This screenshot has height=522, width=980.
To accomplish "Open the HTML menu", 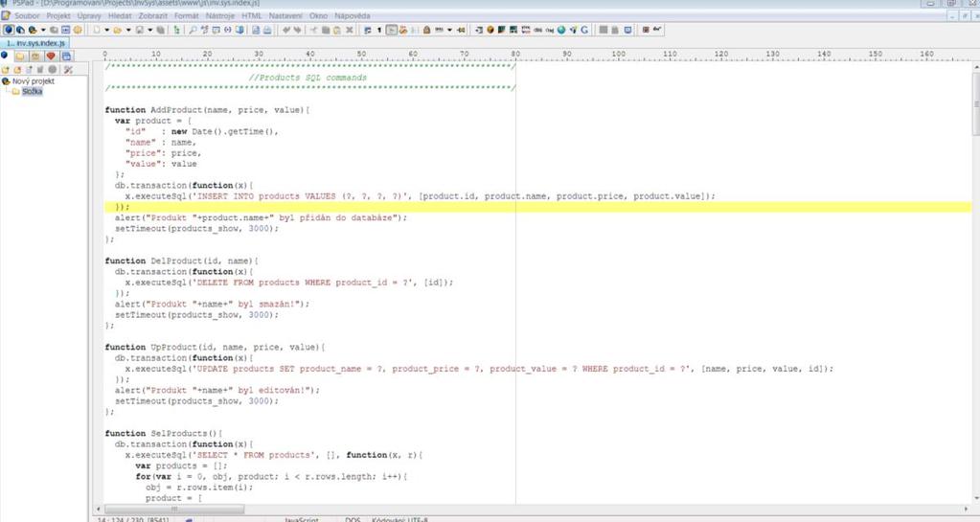I will pyautogui.click(x=252, y=15).
